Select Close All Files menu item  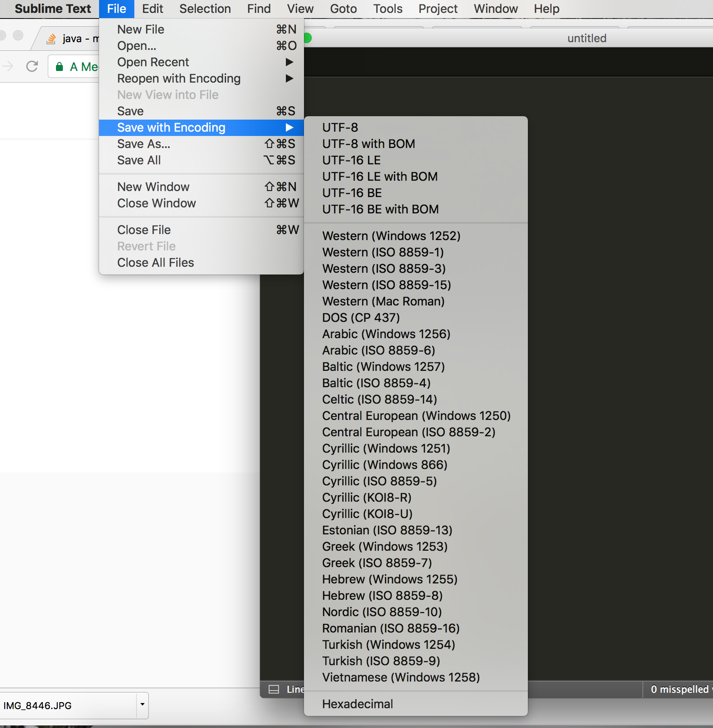click(201, 262)
